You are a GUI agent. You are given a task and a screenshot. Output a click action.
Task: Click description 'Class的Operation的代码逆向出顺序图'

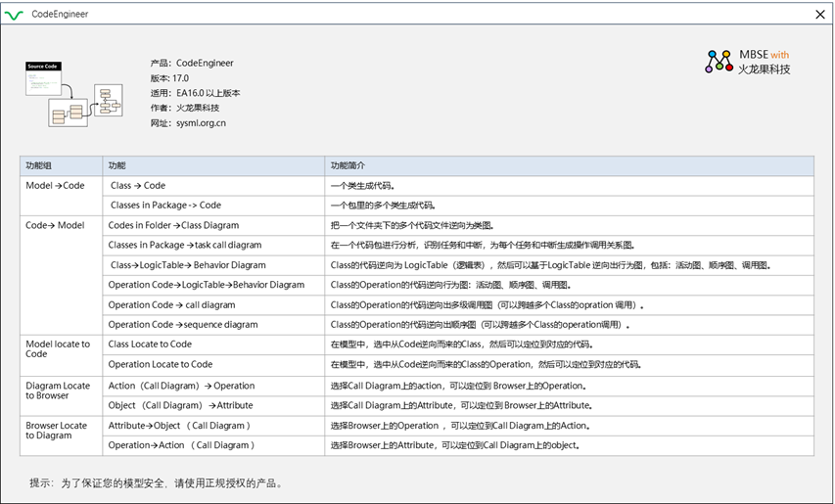tap(481, 325)
